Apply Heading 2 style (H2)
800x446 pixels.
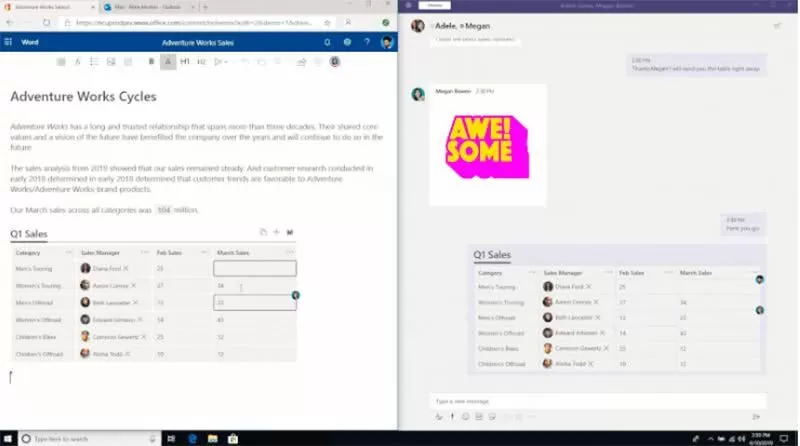click(202, 62)
